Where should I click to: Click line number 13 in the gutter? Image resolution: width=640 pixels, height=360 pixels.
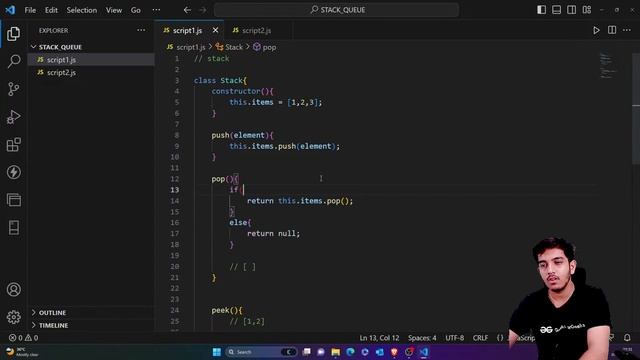tap(175, 190)
